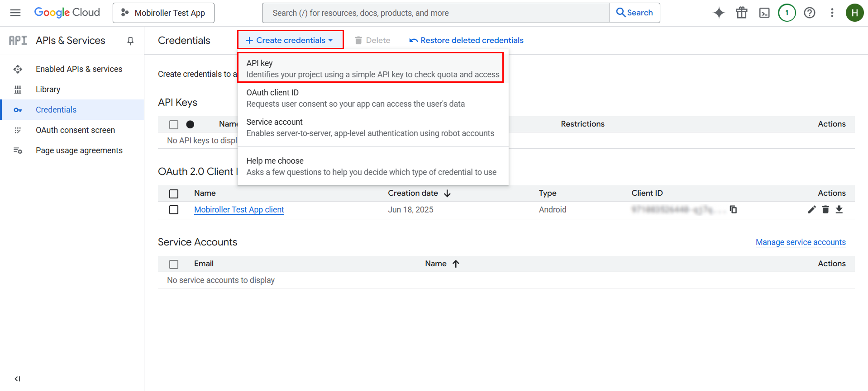Click the Page usage agreements icon
This screenshot has width=868, height=391.
18,151
